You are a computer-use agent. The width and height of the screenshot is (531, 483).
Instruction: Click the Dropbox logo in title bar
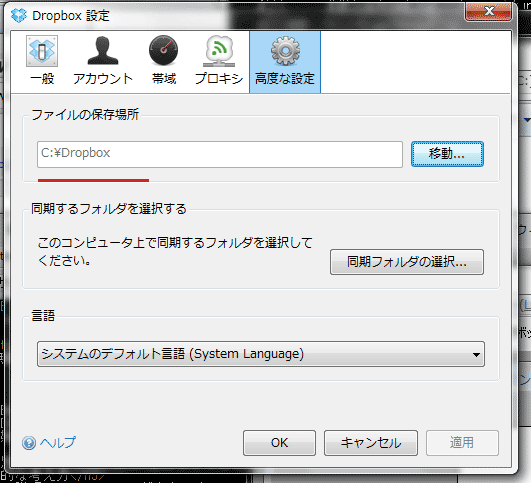(19, 16)
